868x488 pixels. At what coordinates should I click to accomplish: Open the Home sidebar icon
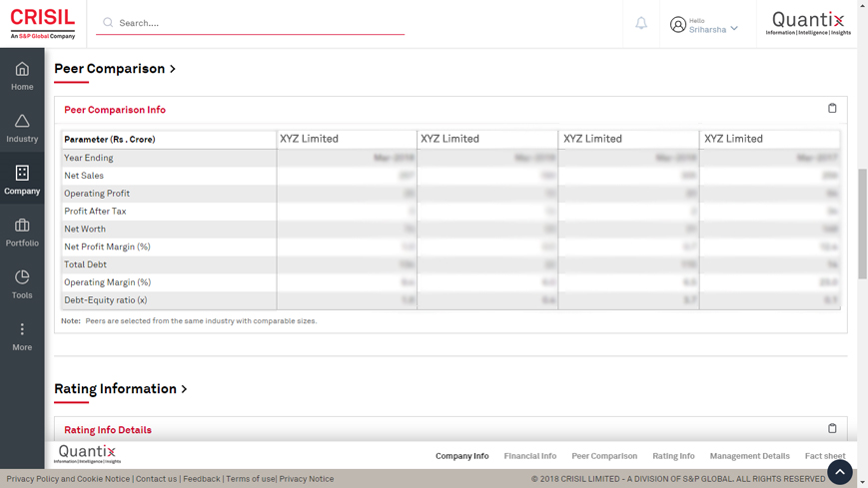click(22, 70)
